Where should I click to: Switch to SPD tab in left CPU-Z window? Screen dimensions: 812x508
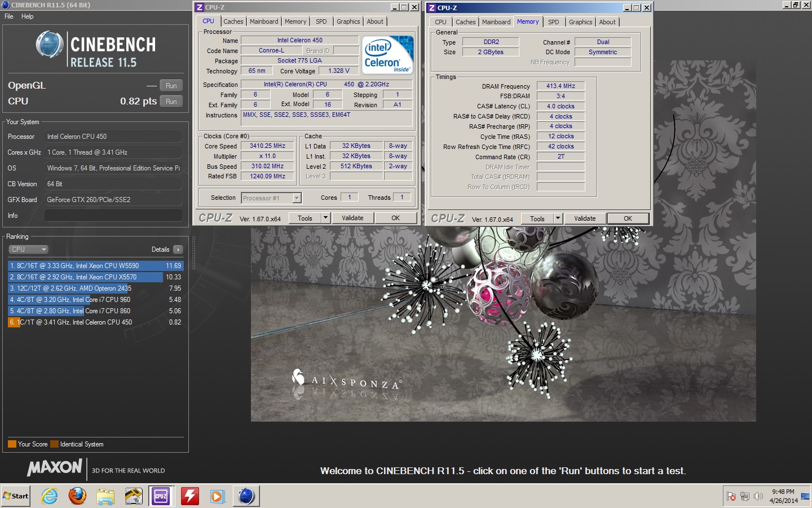tap(321, 21)
